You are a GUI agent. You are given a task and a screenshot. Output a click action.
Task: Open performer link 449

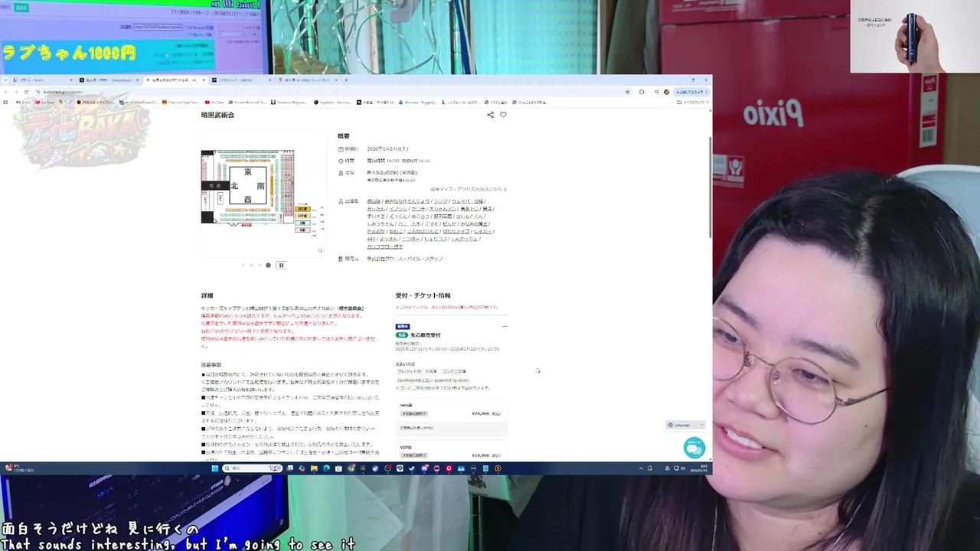pos(371,239)
